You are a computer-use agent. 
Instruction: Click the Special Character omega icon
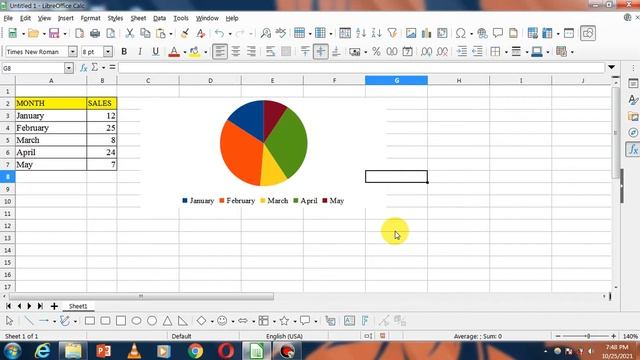[461, 33]
